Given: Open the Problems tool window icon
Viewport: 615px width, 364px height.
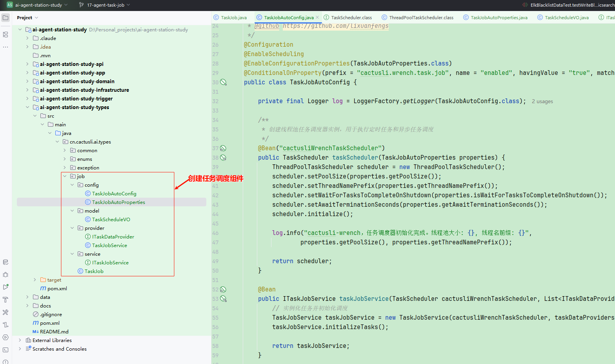Looking at the screenshot, I should (x=5, y=362).
